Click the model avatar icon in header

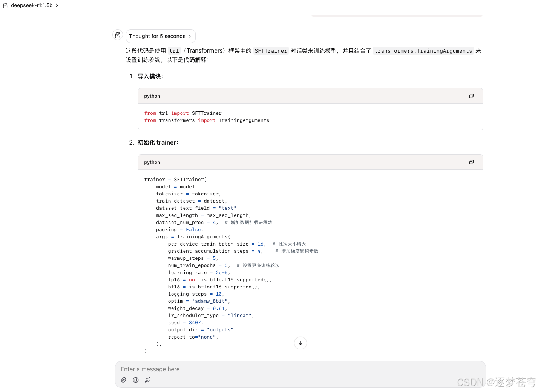pyautogui.click(x=5, y=5)
